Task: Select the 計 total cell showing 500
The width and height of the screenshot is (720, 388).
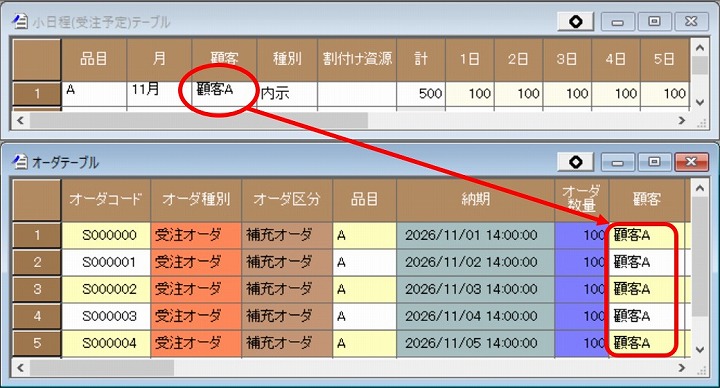Action: (x=421, y=94)
